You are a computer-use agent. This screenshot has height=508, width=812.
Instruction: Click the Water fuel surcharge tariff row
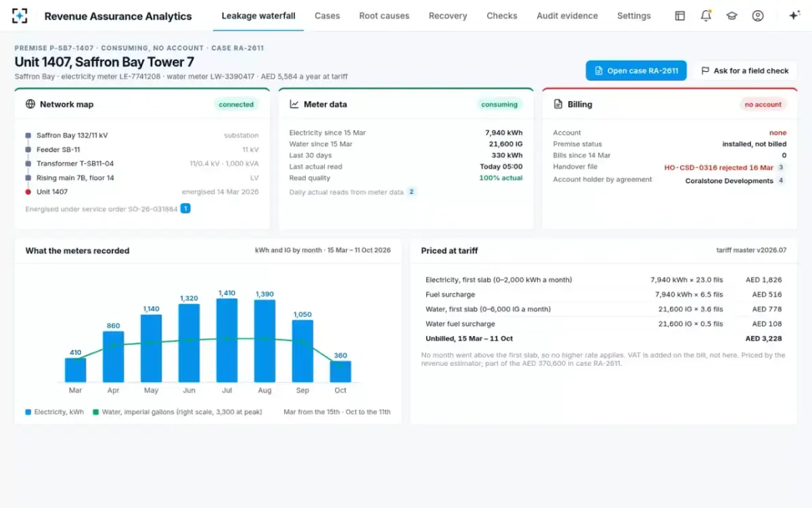tap(604, 324)
